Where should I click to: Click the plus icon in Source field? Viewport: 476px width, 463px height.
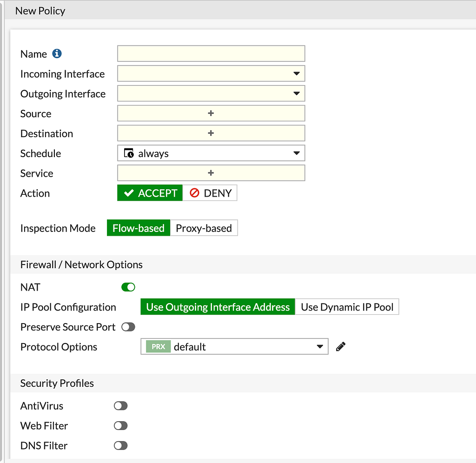click(211, 113)
